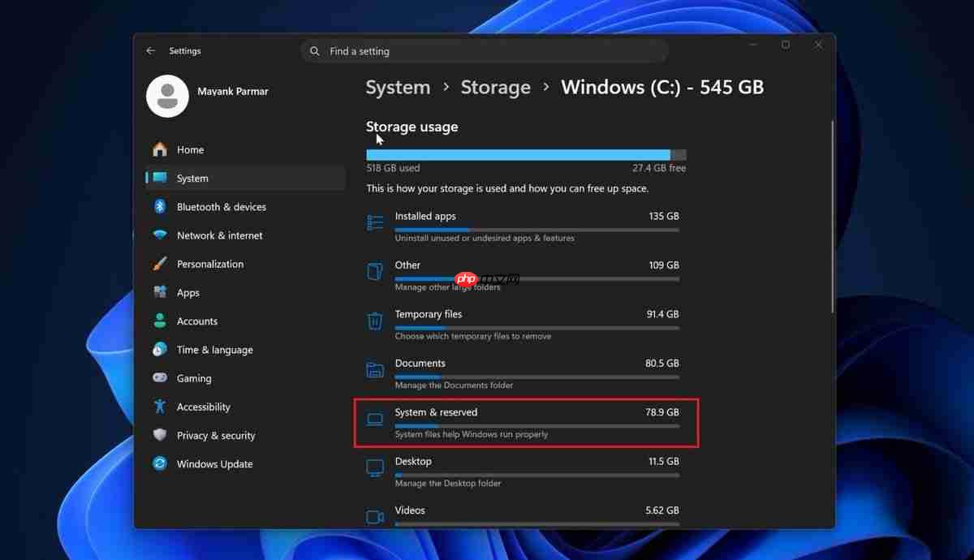The width and height of the screenshot is (974, 560).
Task: Go to Accounts settings
Action: (x=245, y=321)
